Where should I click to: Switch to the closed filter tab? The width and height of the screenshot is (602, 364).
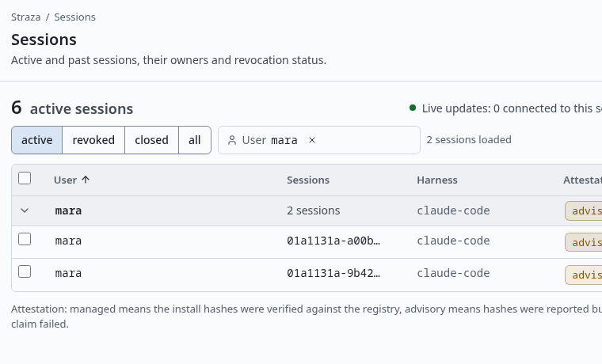(x=151, y=140)
